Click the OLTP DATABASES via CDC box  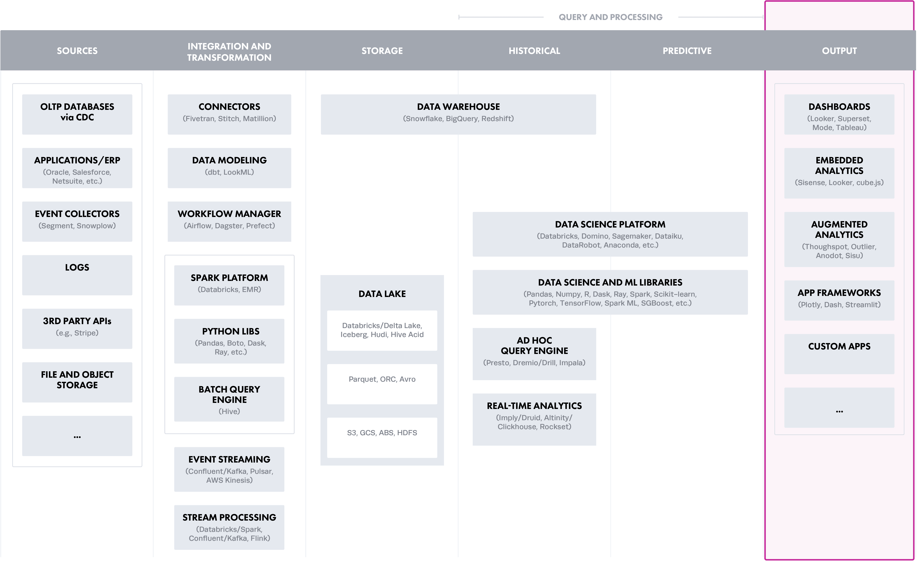tap(77, 115)
